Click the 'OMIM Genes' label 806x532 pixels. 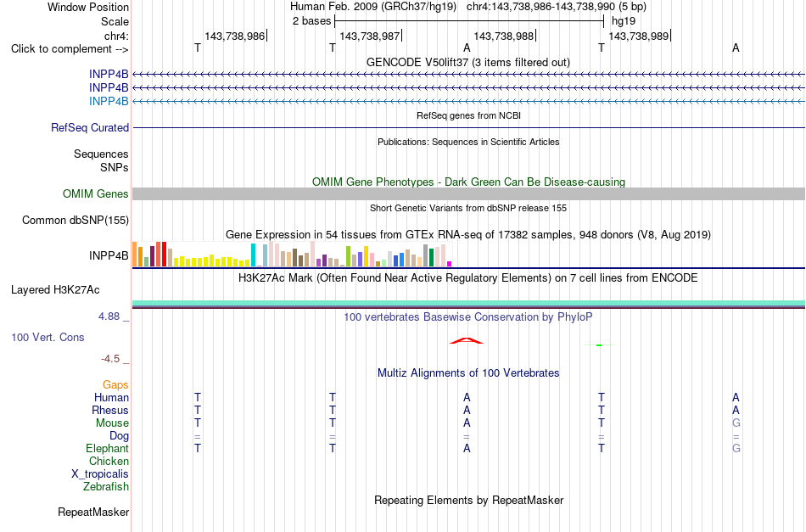95,193
